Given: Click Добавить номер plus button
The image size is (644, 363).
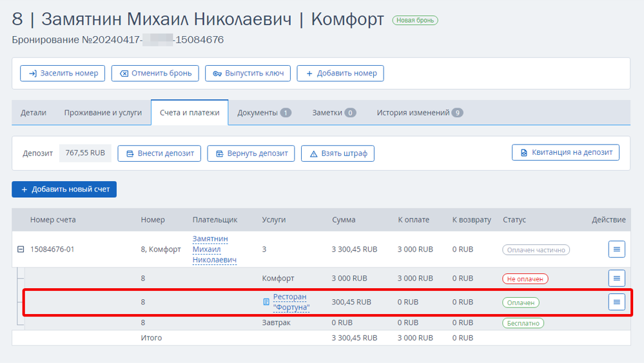Looking at the screenshot, I should tap(340, 73).
